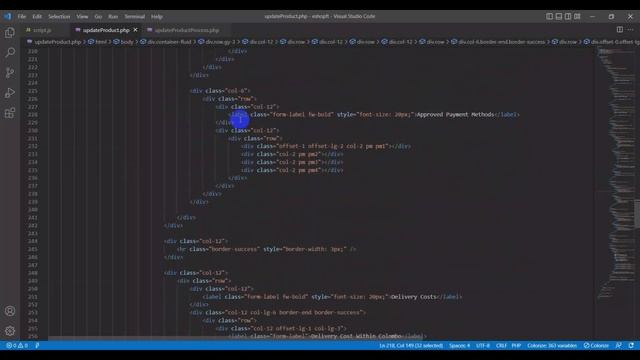
Task: Open the File menu
Action: coord(22,16)
